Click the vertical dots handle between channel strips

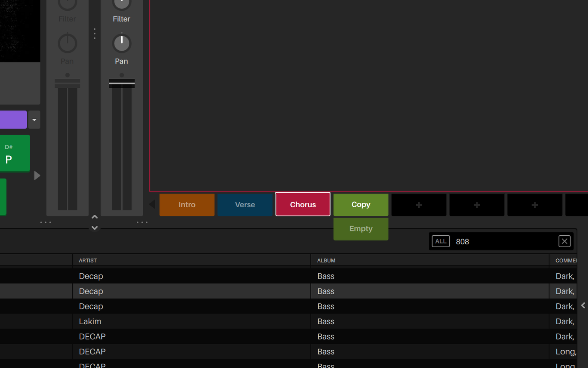(x=94, y=34)
